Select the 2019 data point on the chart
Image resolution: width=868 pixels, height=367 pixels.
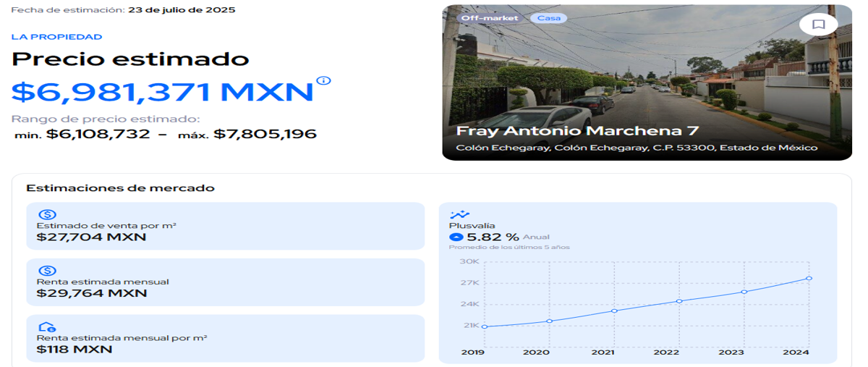pos(484,326)
